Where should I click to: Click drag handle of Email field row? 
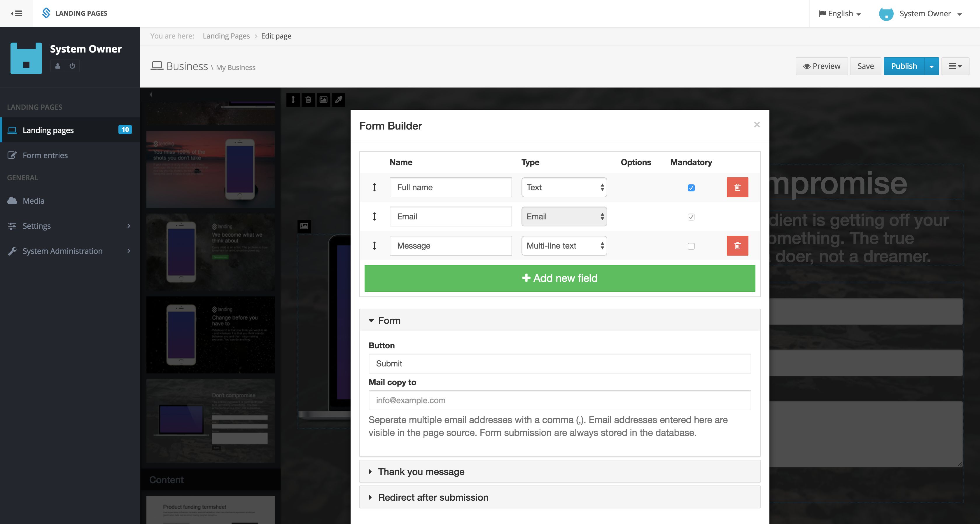(x=374, y=216)
